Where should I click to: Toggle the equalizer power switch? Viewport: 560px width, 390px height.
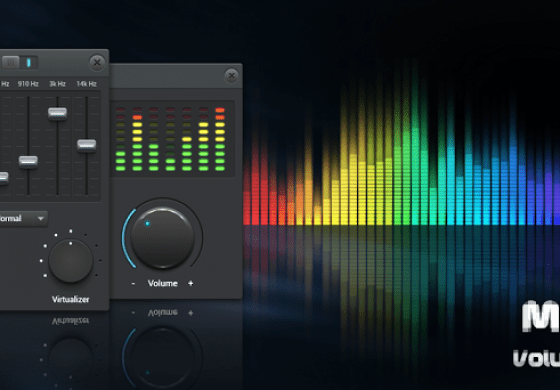click(20, 62)
